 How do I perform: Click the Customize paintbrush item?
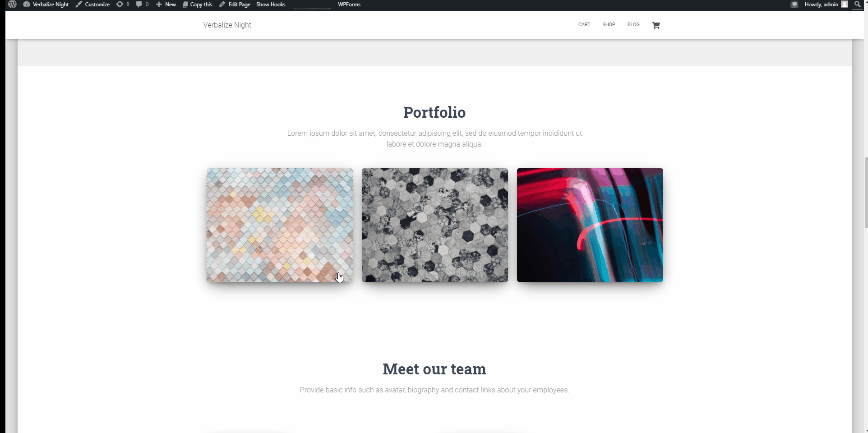click(x=92, y=5)
